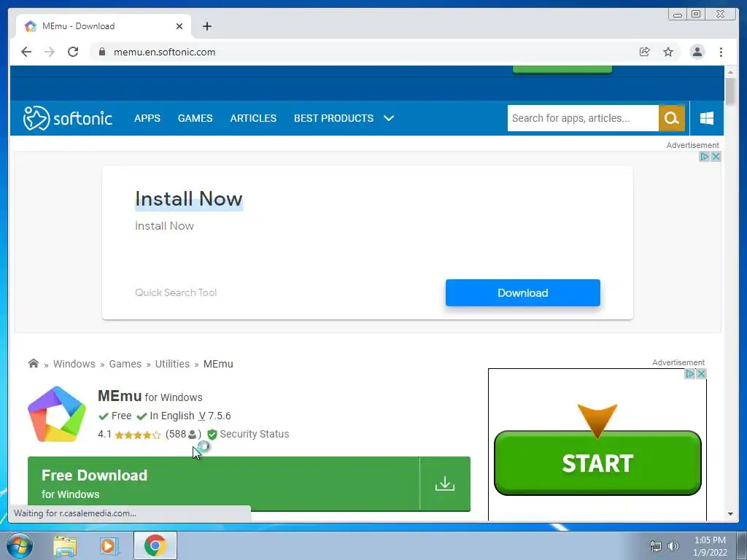
Task: Close the top banner ad with X
Action: pyautogui.click(x=716, y=157)
